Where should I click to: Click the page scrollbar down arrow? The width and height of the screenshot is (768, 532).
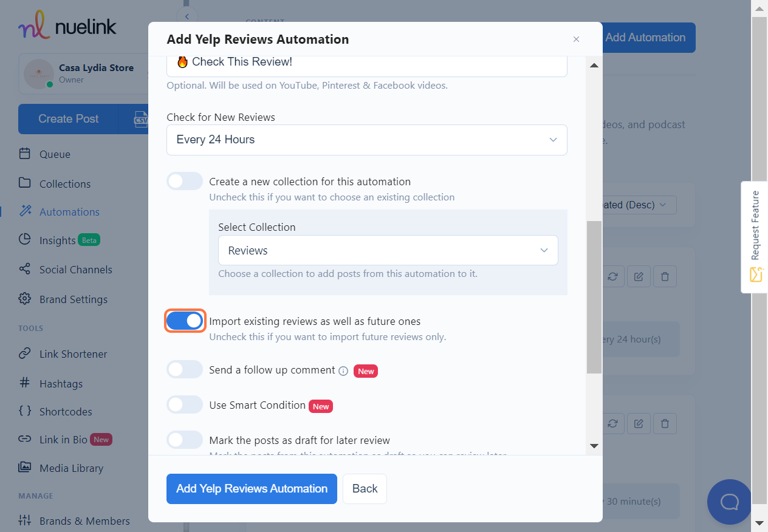point(759,523)
